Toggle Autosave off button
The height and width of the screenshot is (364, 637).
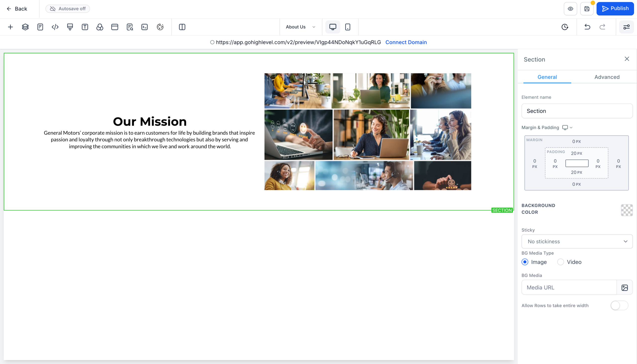point(68,8)
